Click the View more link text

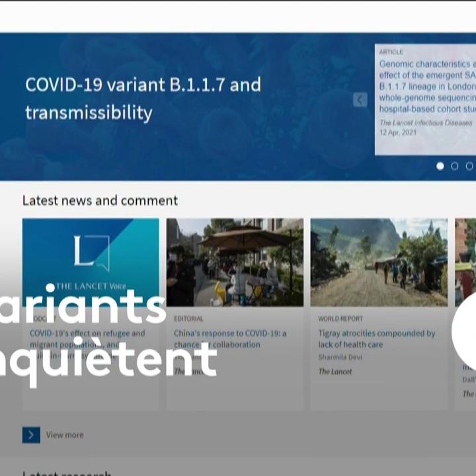click(65, 435)
